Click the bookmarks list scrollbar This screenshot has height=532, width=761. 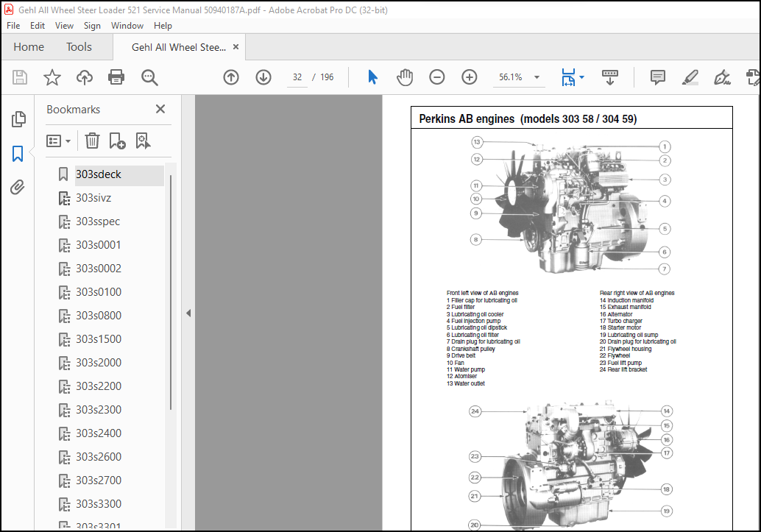coord(170,291)
